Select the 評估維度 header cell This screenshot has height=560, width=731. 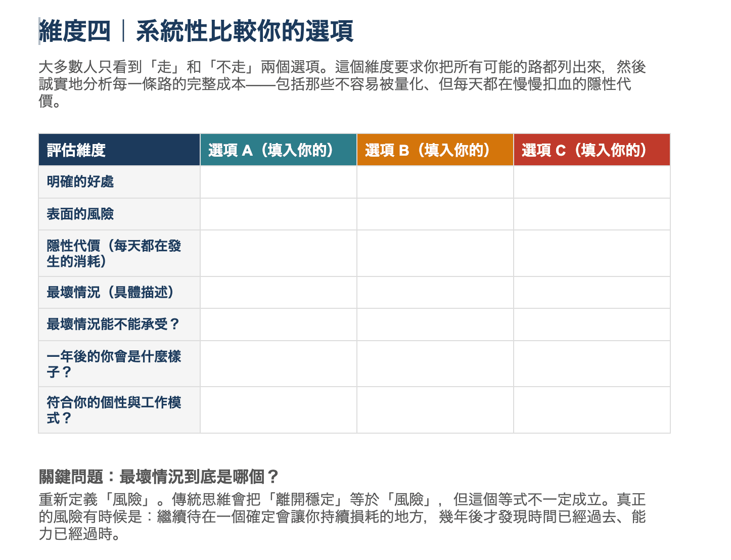119,150
